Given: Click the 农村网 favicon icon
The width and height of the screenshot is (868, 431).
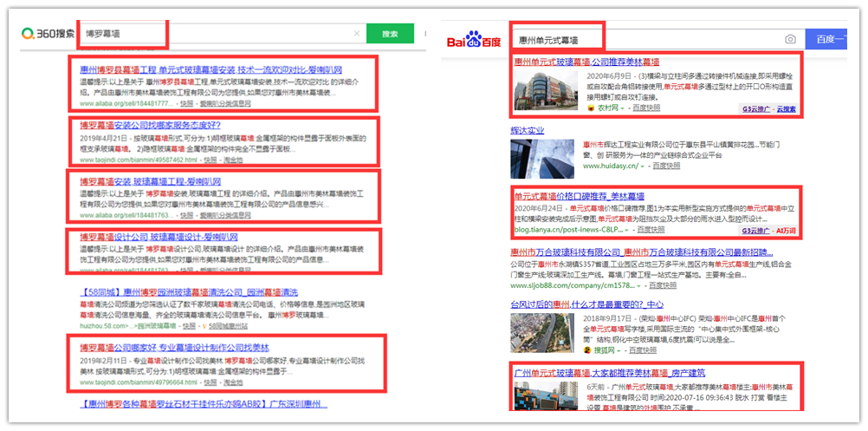Looking at the screenshot, I should (591, 108).
